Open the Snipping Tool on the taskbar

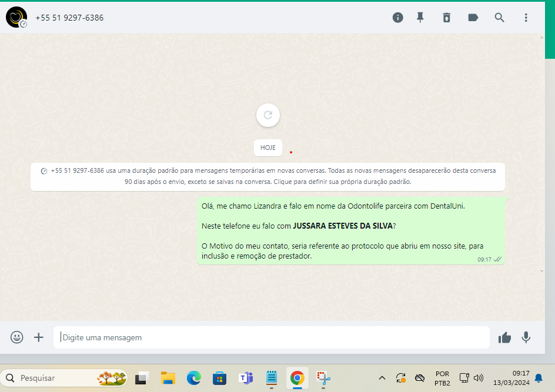coord(323,378)
